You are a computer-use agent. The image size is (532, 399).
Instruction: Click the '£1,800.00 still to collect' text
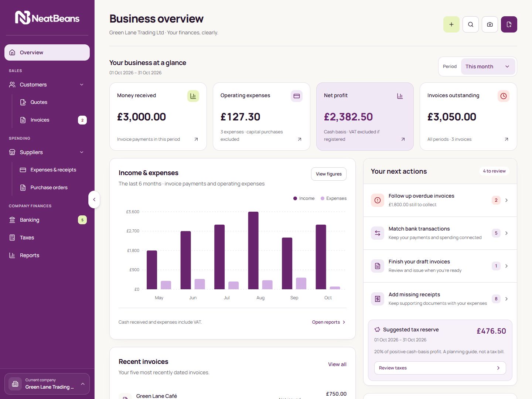pos(412,205)
